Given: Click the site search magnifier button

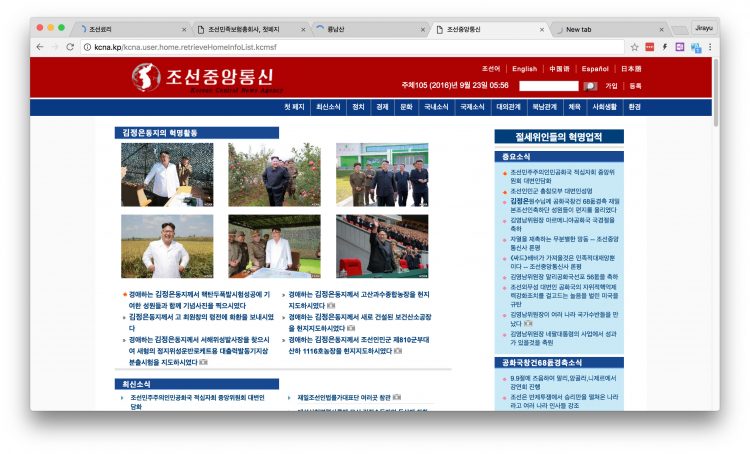Looking at the screenshot, I should [x=590, y=86].
